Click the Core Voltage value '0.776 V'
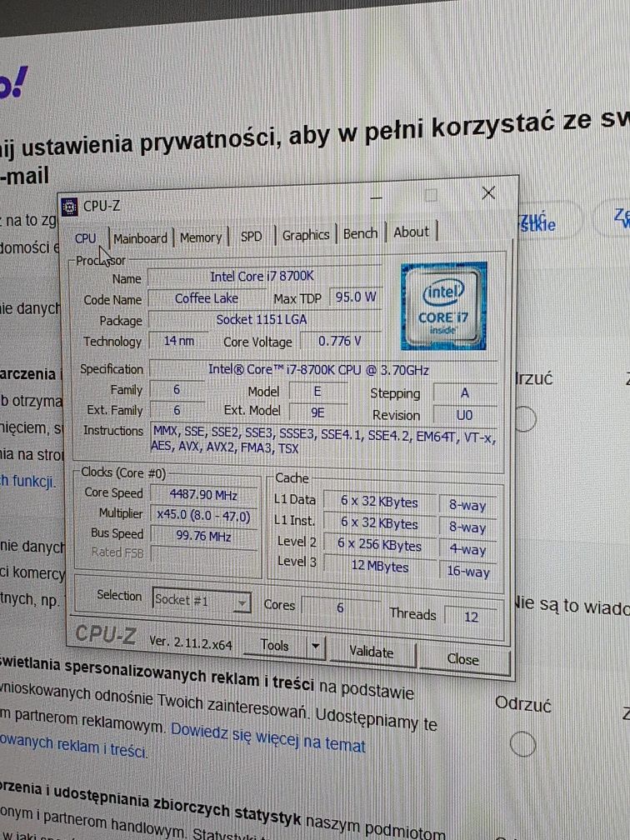Screen dimensions: 630x840 [x=340, y=341]
